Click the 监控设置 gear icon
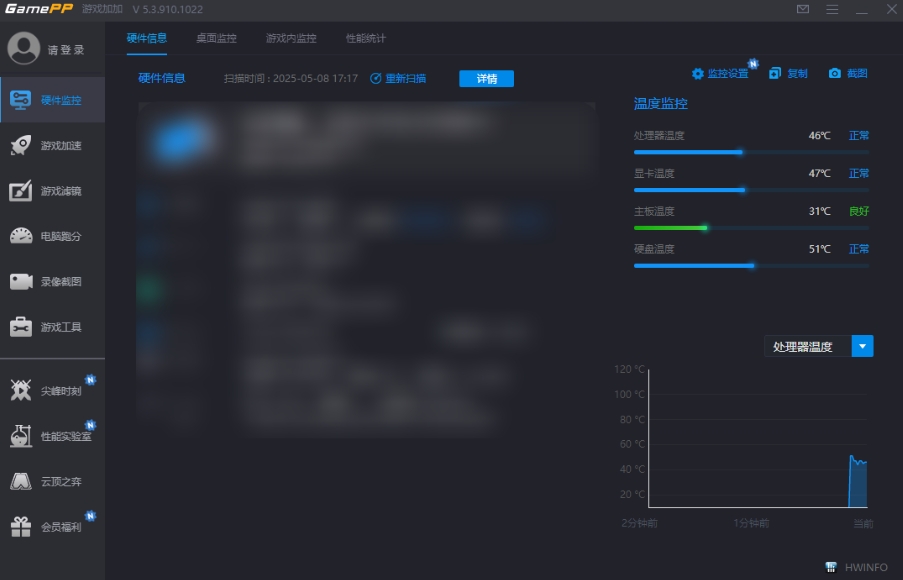 [698, 74]
